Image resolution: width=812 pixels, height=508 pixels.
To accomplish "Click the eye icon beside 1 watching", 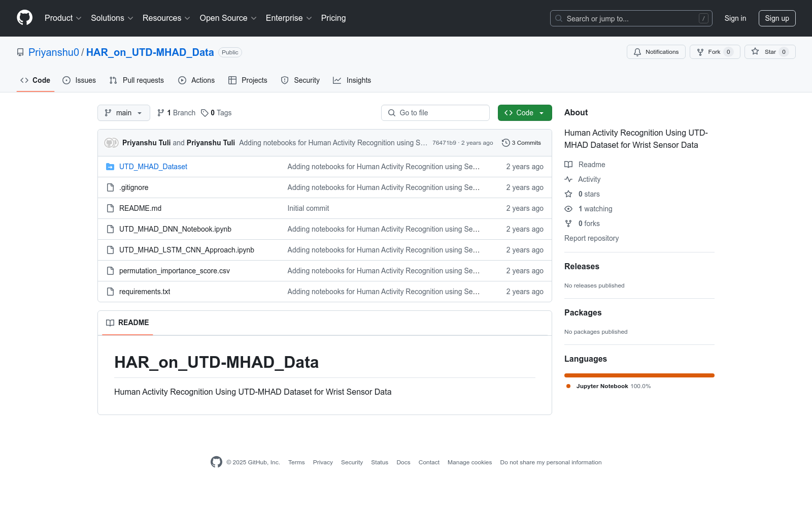I will [x=568, y=209].
